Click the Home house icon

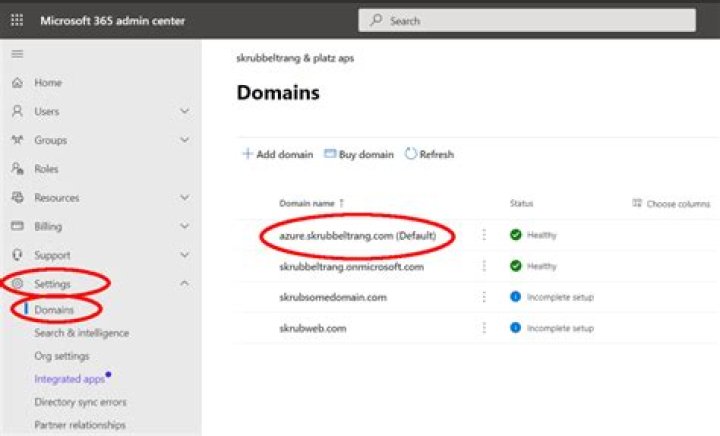[x=17, y=83]
